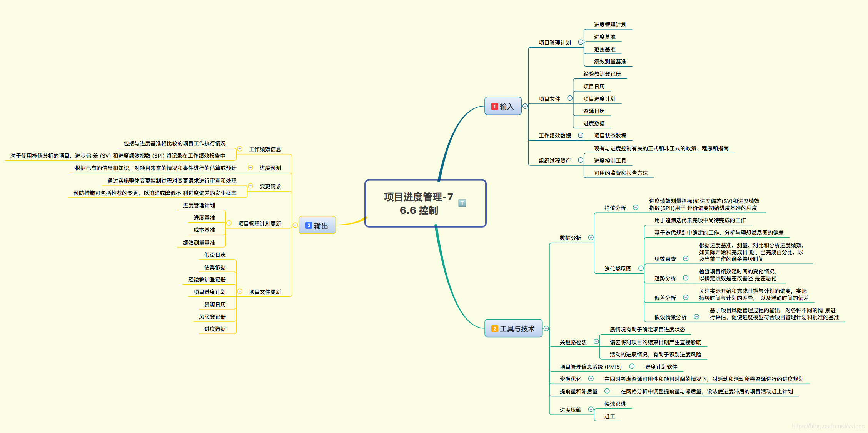Expand the 项目文件 (Project Documents) subtree

tap(571, 97)
